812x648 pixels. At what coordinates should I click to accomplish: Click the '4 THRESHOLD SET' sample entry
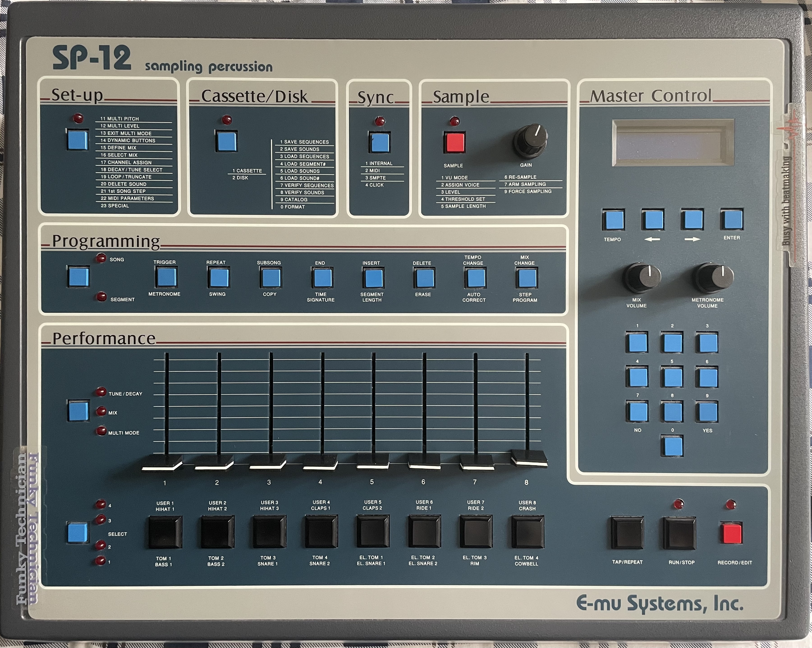coord(463,199)
